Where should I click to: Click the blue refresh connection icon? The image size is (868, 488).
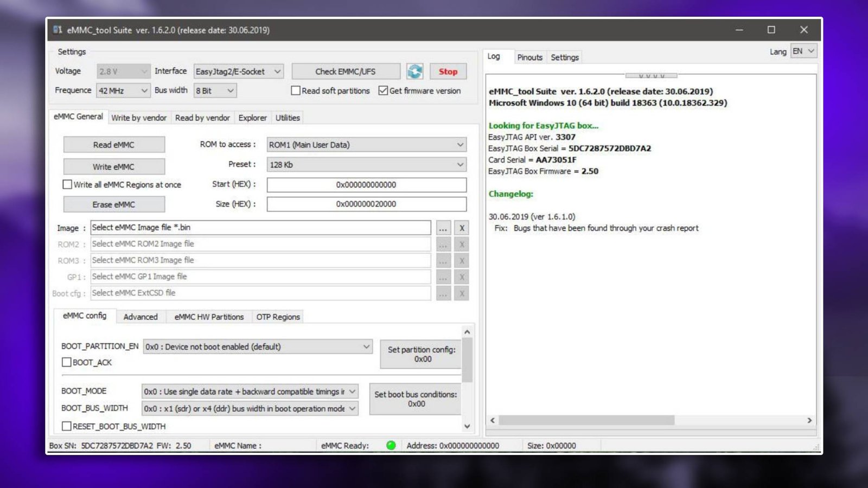point(414,71)
